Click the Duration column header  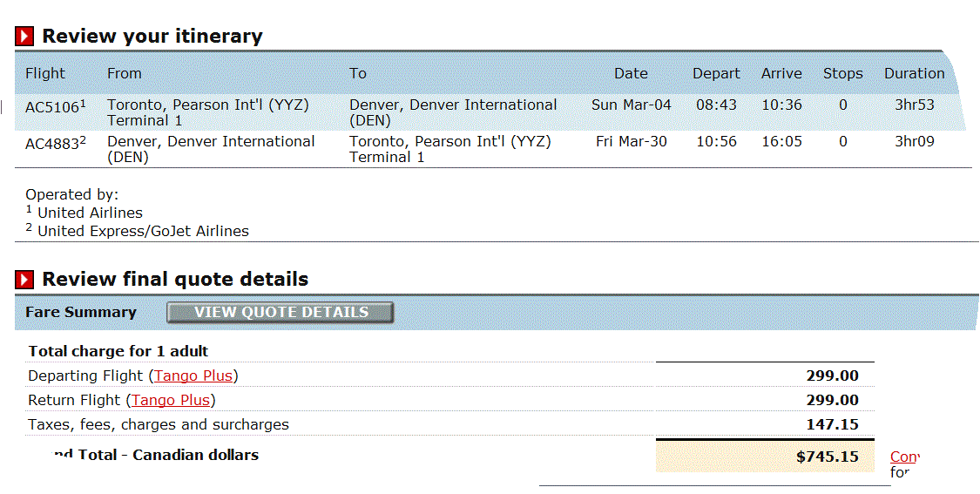point(914,73)
